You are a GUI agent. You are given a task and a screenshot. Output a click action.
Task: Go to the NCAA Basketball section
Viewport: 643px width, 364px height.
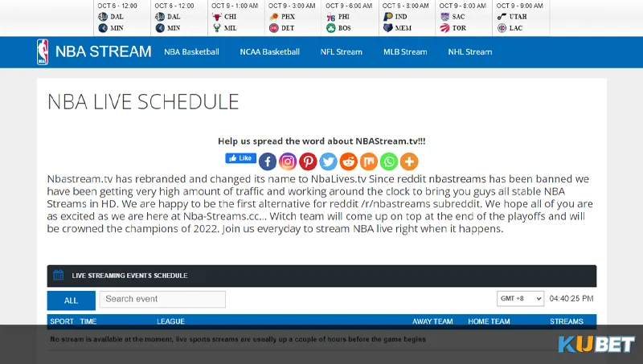click(x=269, y=52)
